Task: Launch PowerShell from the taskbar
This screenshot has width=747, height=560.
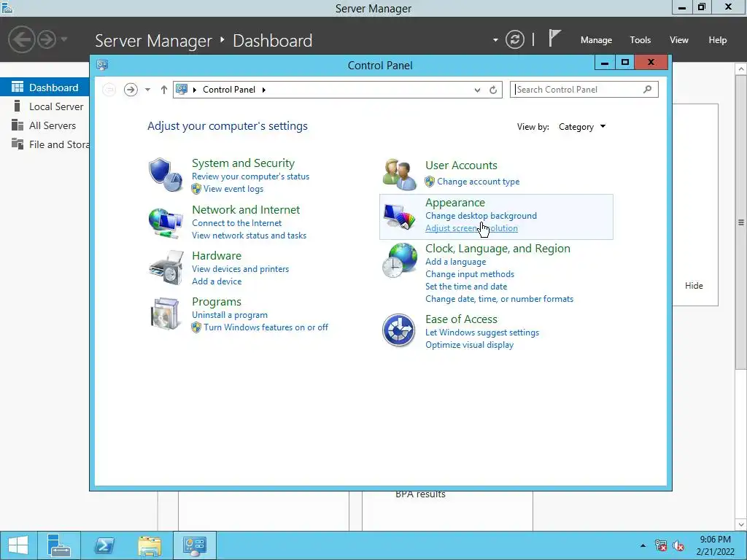Action: pyautogui.click(x=104, y=545)
